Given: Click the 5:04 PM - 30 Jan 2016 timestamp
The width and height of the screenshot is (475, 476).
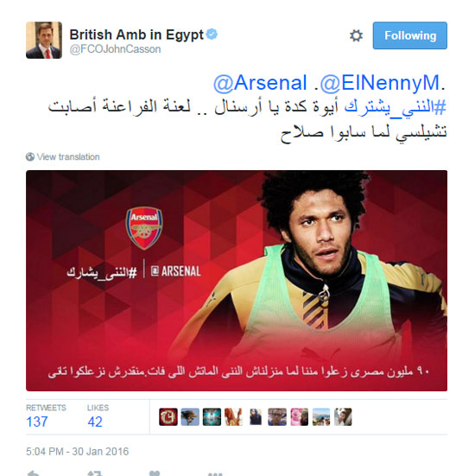Looking at the screenshot, I should 78,452.
